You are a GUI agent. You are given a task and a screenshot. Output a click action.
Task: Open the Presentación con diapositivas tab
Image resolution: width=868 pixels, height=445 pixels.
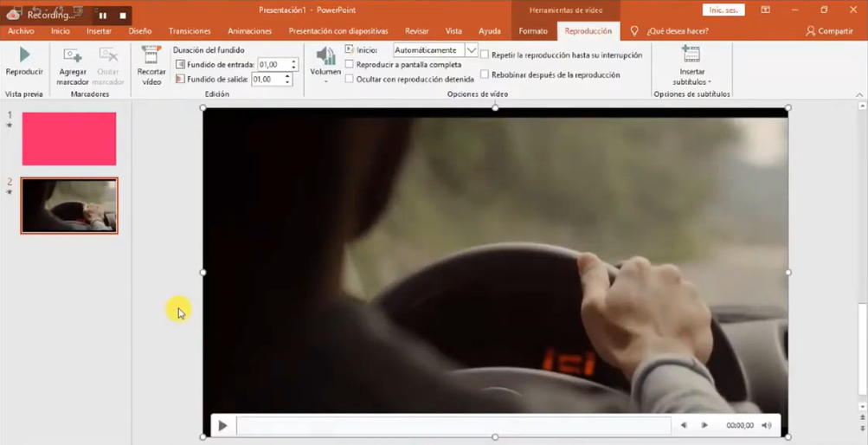338,31
